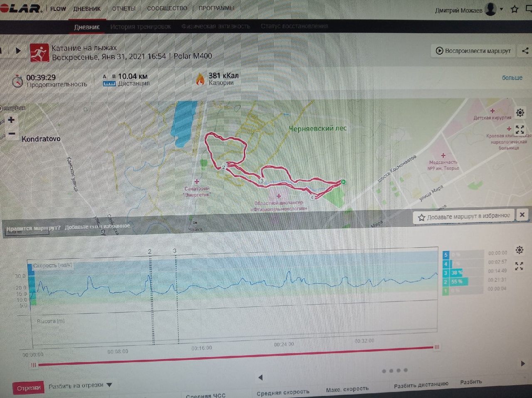Open the 'Отчеты' menu item
This screenshot has height=398, width=532.
pos(123,8)
